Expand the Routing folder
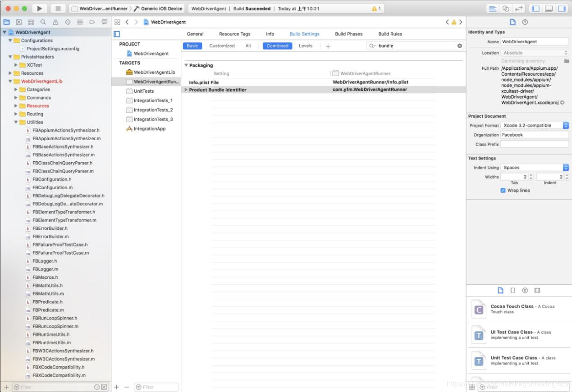 pos(16,114)
